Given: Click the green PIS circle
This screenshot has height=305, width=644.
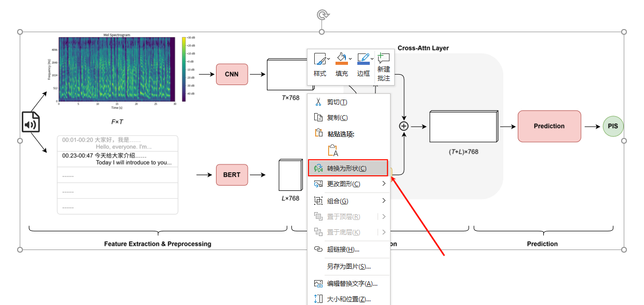Looking at the screenshot, I should 613,126.
